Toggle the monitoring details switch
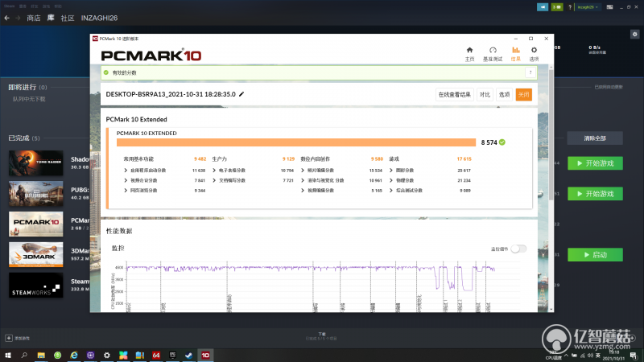 point(518,249)
